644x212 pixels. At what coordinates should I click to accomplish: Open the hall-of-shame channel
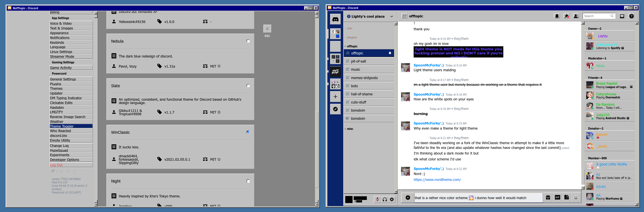point(369,94)
